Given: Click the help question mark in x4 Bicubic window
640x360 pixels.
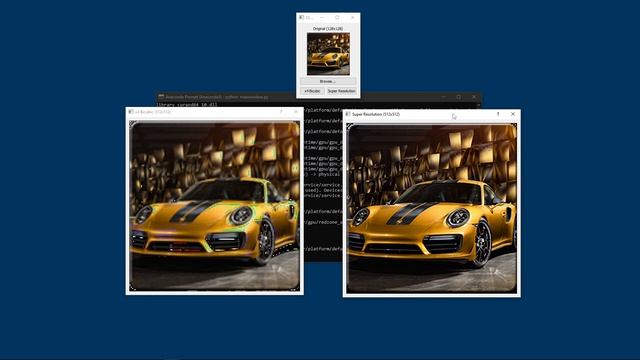Looking at the screenshot, I should click(x=281, y=111).
